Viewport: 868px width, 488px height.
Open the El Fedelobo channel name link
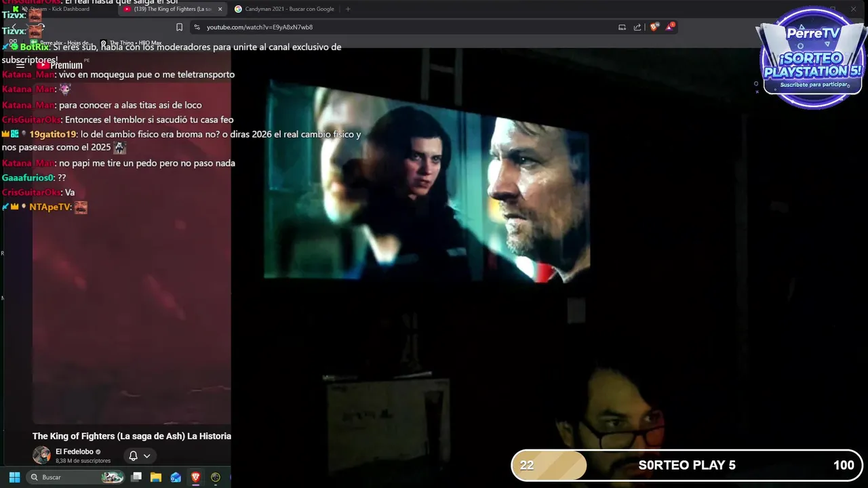[75, 451]
